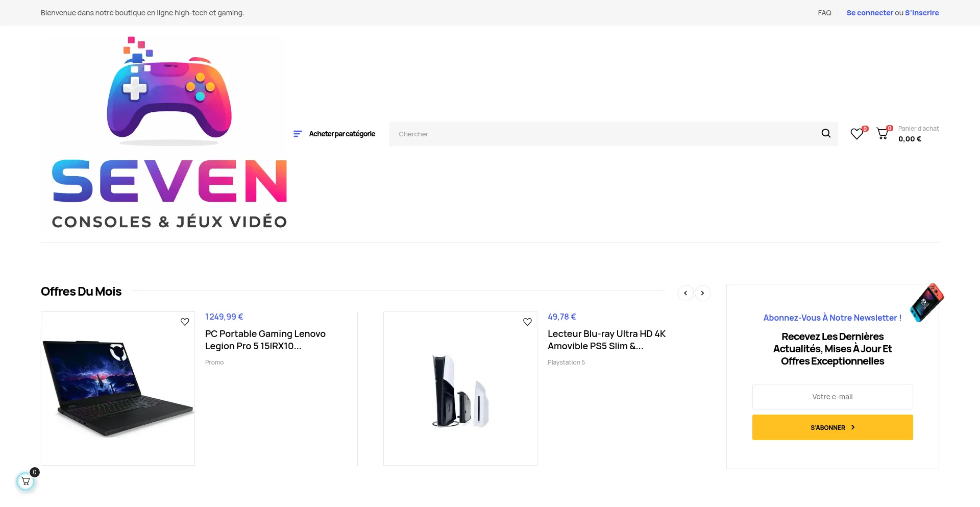Image resolution: width=980 pixels, height=507 pixels.
Task: Click S'inscrire link
Action: pos(922,13)
